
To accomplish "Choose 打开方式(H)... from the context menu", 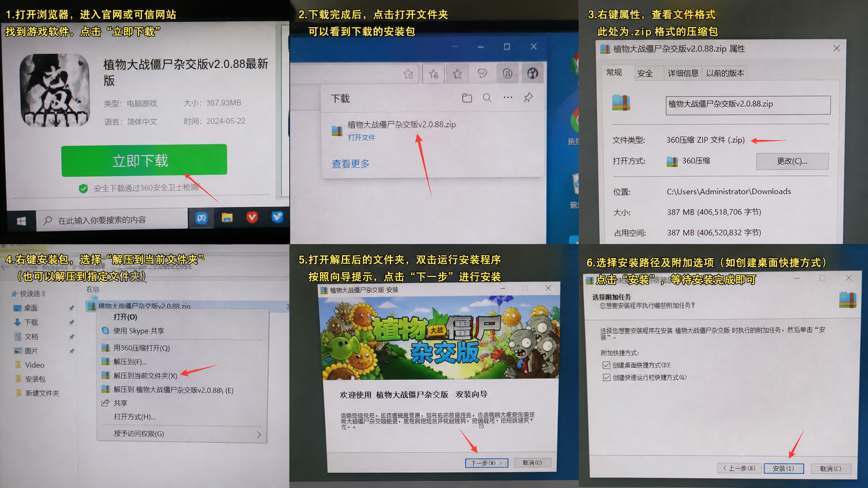I will (x=134, y=417).
